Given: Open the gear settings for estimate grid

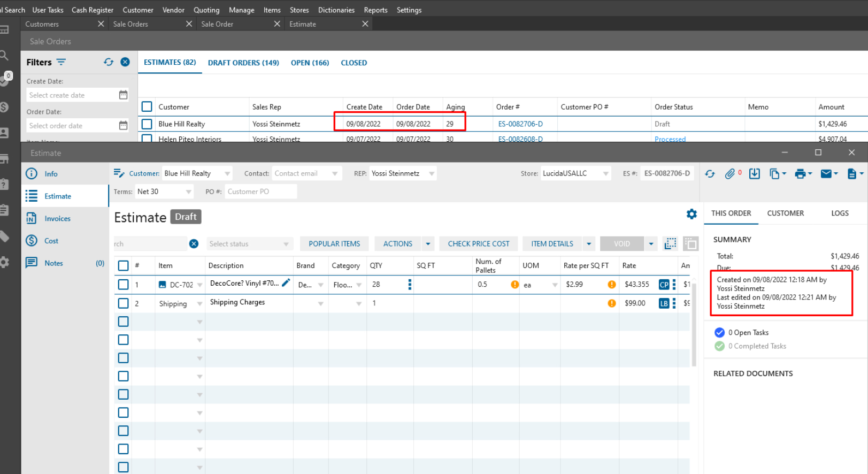Looking at the screenshot, I should click(692, 214).
